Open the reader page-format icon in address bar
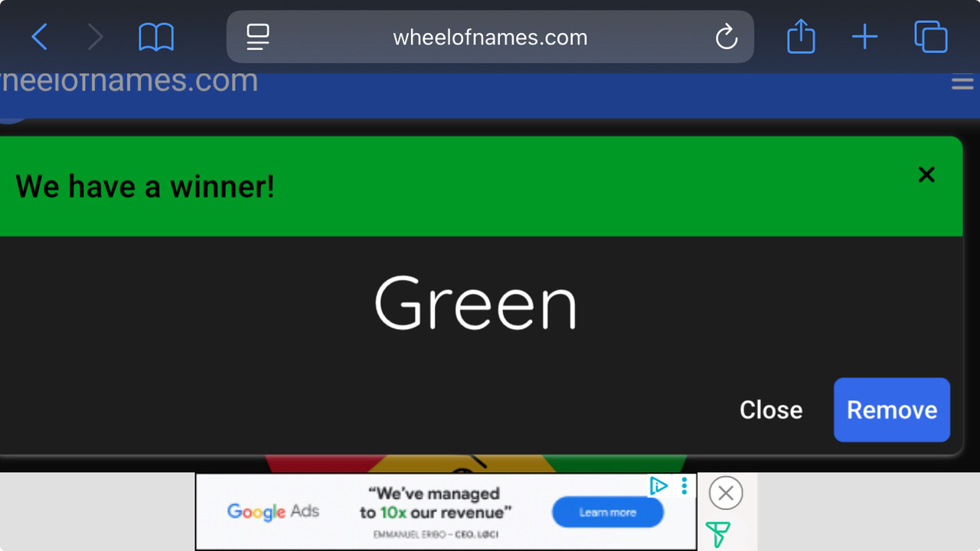980x551 pixels. [x=258, y=37]
